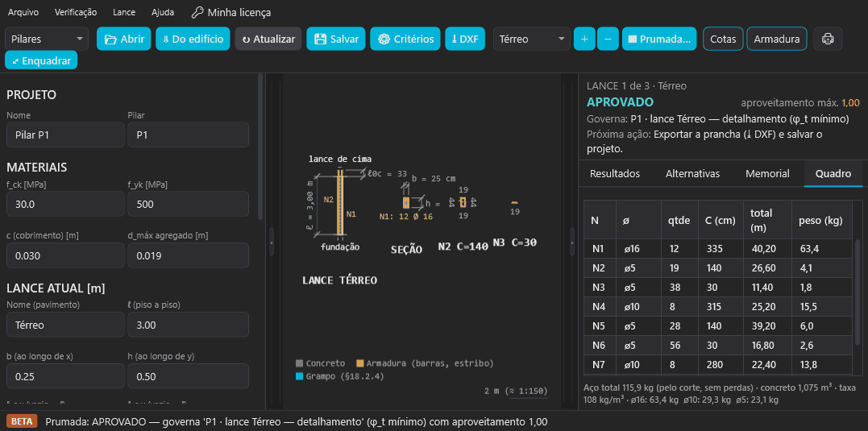Toggle the Armadura display option
Viewport: 868px width, 431px height.
[777, 39]
